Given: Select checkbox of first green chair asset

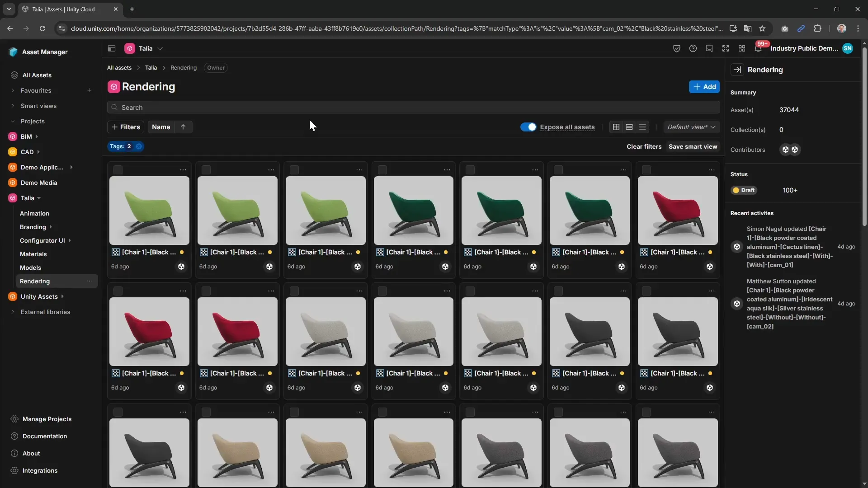Looking at the screenshot, I should pyautogui.click(x=118, y=170).
